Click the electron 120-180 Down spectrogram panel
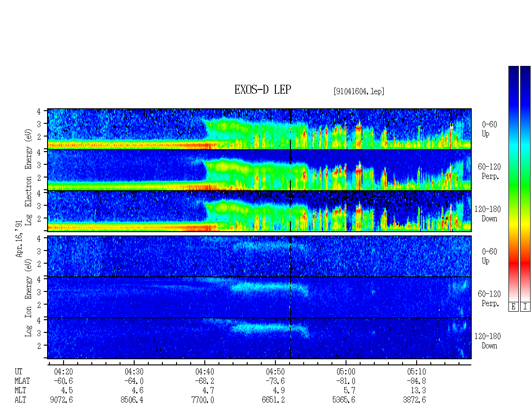 pyautogui.click(x=259, y=211)
